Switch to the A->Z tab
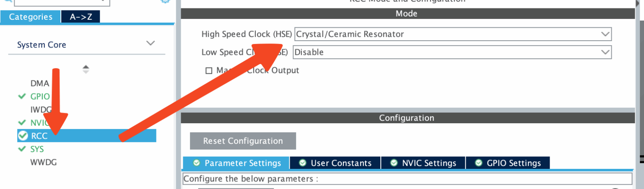The width and height of the screenshot is (644, 189). point(81,17)
